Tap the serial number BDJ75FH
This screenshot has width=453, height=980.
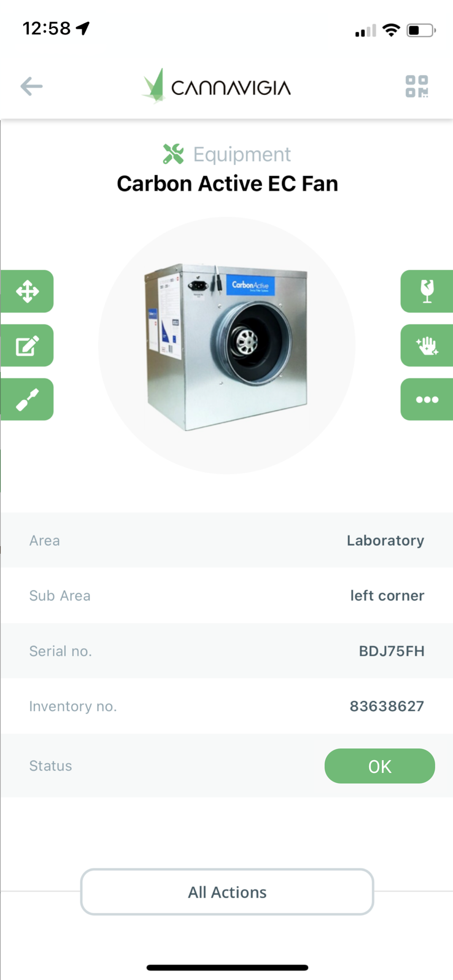tap(391, 651)
